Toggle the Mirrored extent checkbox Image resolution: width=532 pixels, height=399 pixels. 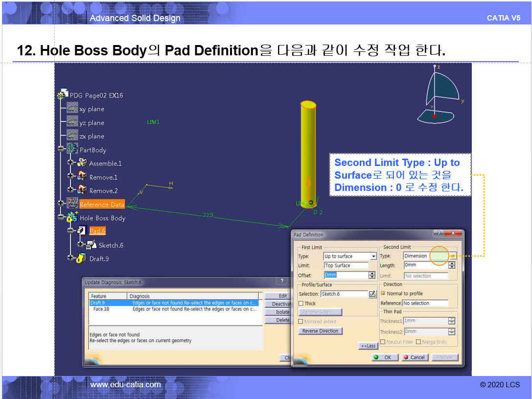click(x=301, y=322)
